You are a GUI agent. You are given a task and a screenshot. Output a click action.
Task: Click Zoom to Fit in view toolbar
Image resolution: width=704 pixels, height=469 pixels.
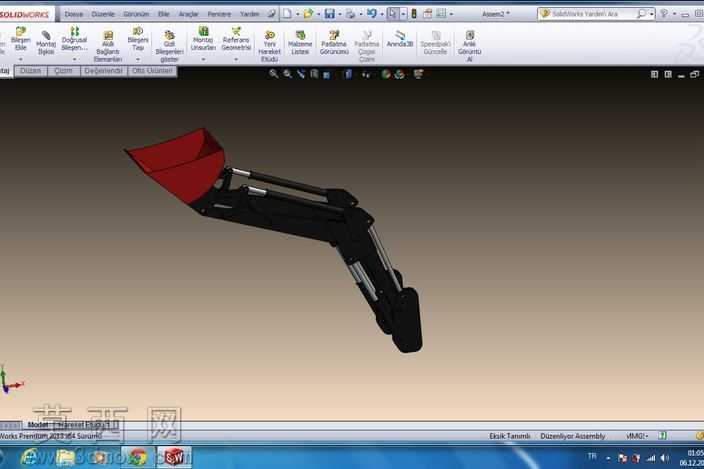273,74
